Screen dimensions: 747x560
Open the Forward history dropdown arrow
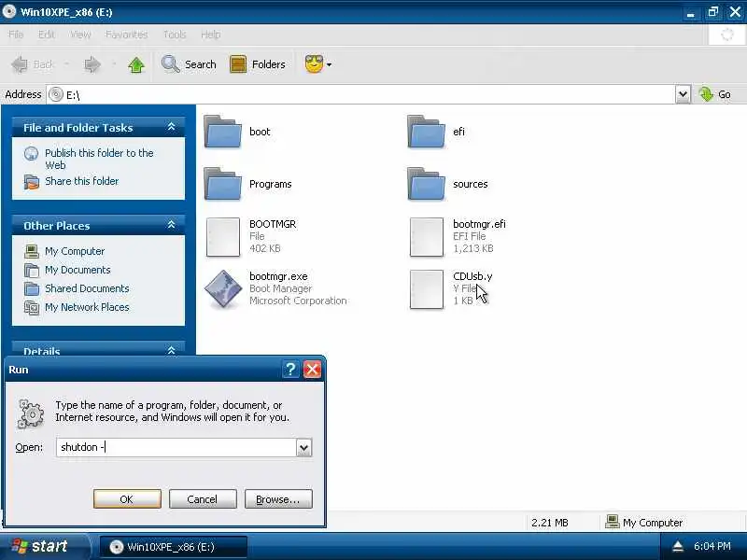click(114, 63)
